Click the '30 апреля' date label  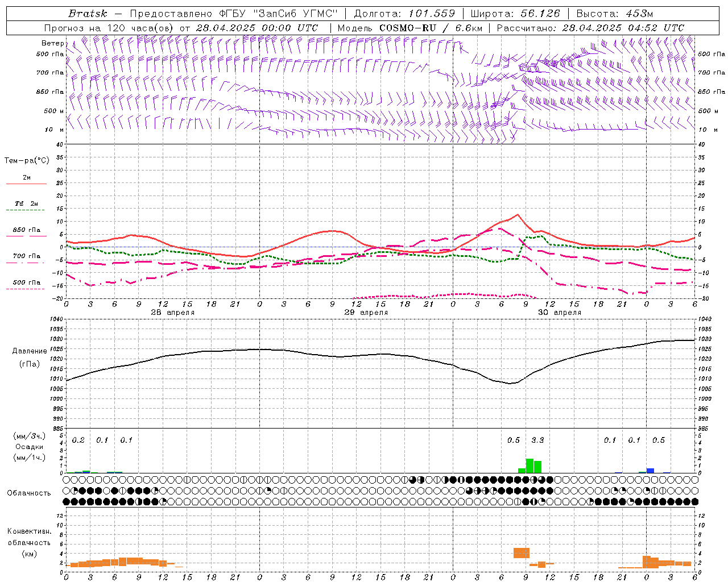pos(559,313)
